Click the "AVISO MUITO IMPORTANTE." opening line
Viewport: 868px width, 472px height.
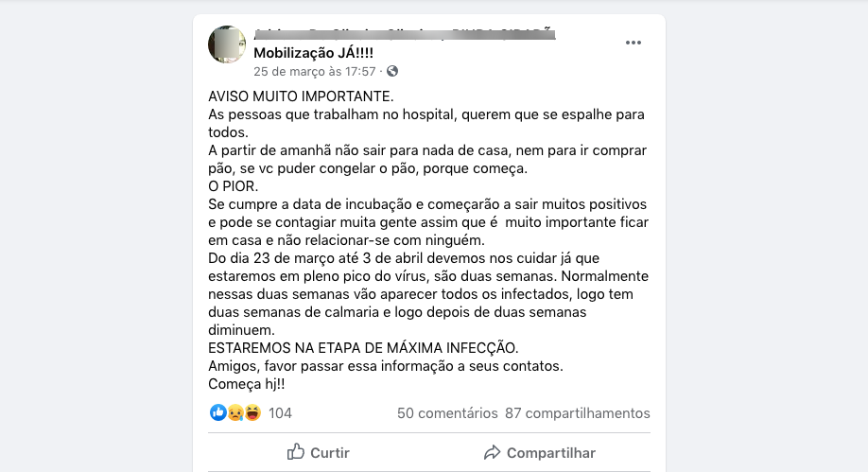[301, 97]
